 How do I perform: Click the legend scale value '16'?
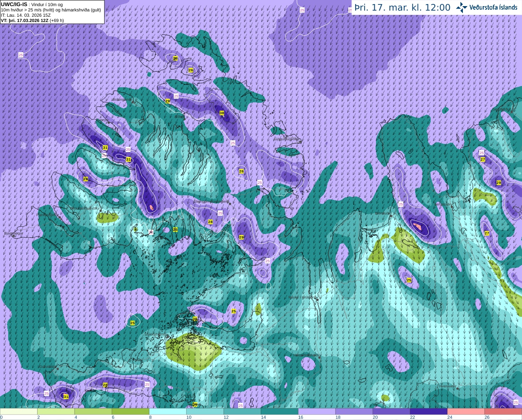pos(301,417)
